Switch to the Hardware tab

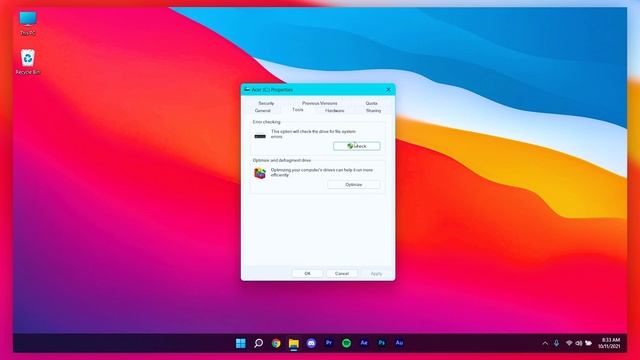[334, 111]
